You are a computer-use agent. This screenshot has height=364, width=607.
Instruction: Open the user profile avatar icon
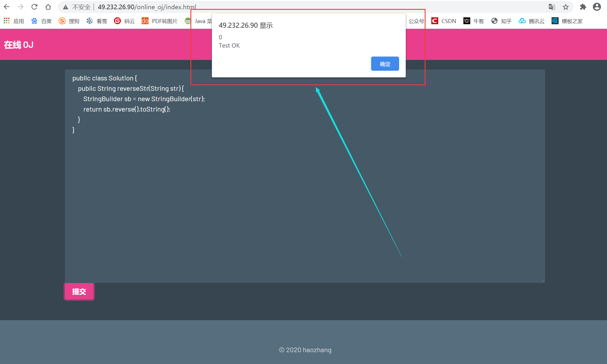pyautogui.click(x=597, y=7)
